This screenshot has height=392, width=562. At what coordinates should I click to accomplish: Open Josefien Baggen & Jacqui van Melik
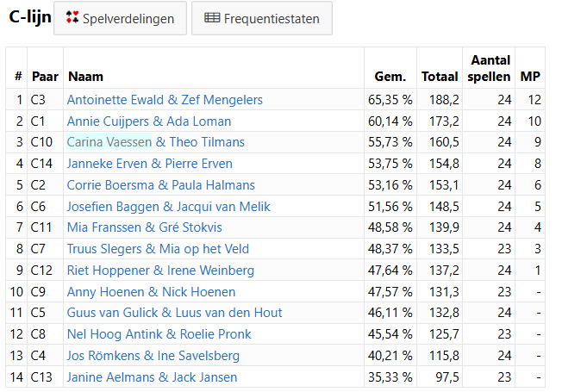pyautogui.click(x=168, y=206)
